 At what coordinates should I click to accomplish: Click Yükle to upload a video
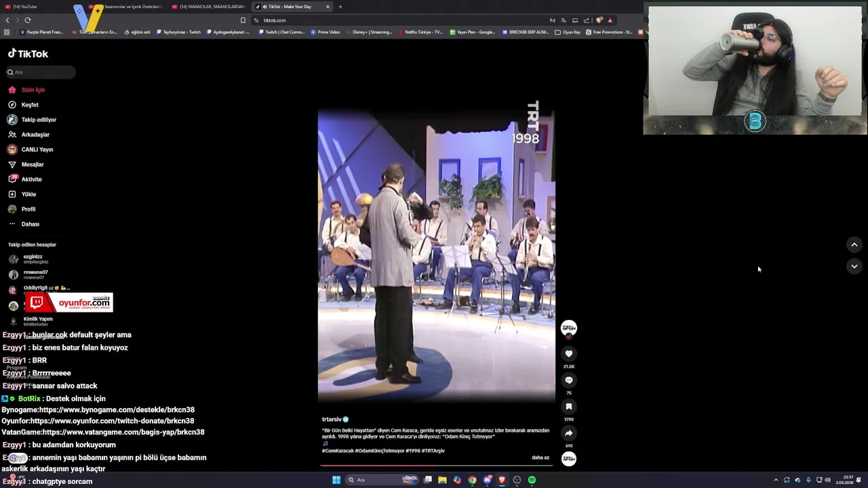[x=22, y=194]
